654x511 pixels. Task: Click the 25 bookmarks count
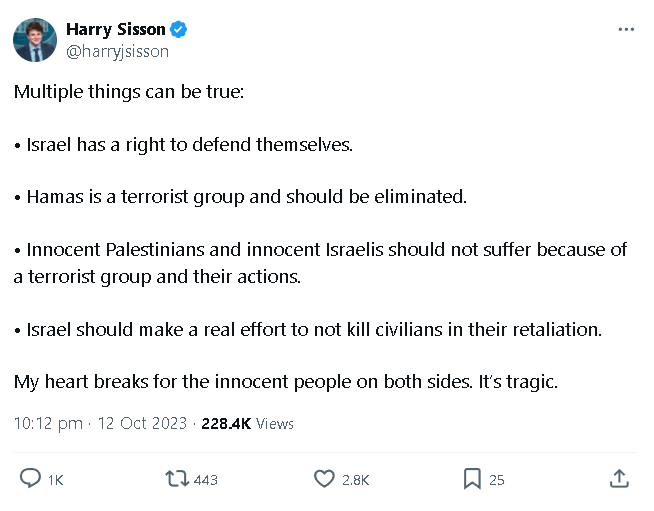click(497, 480)
